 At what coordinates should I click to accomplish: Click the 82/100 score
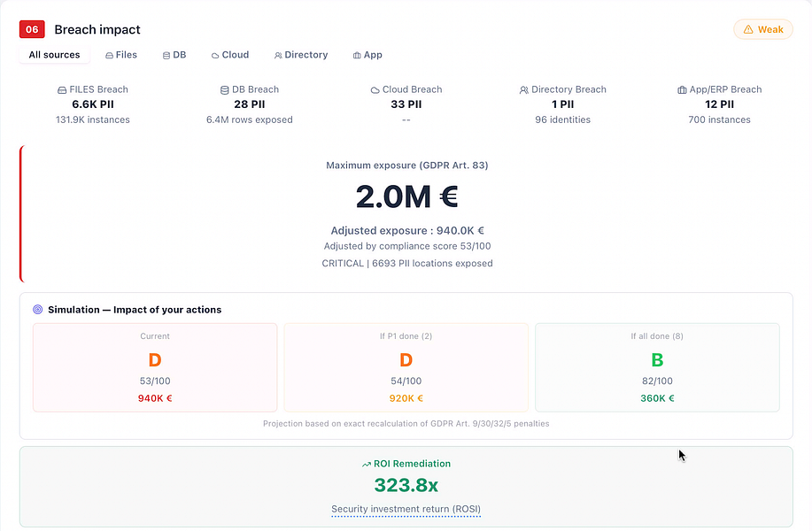(657, 381)
